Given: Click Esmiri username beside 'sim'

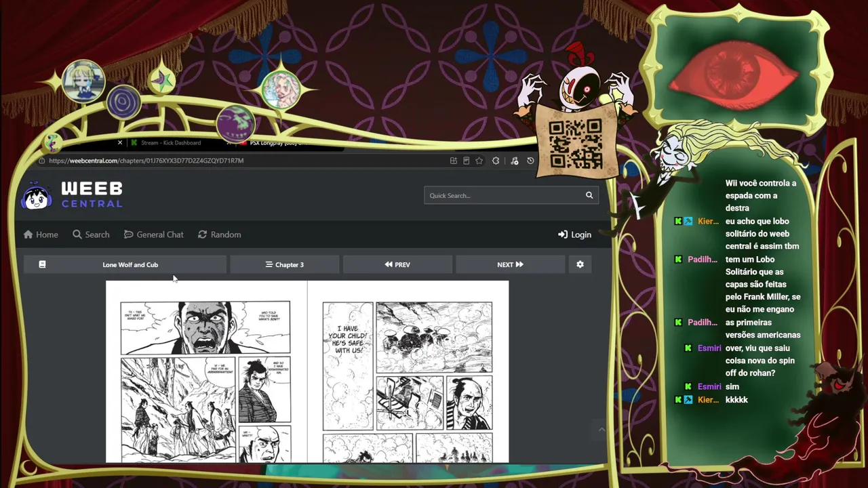Looking at the screenshot, I should click(709, 387).
